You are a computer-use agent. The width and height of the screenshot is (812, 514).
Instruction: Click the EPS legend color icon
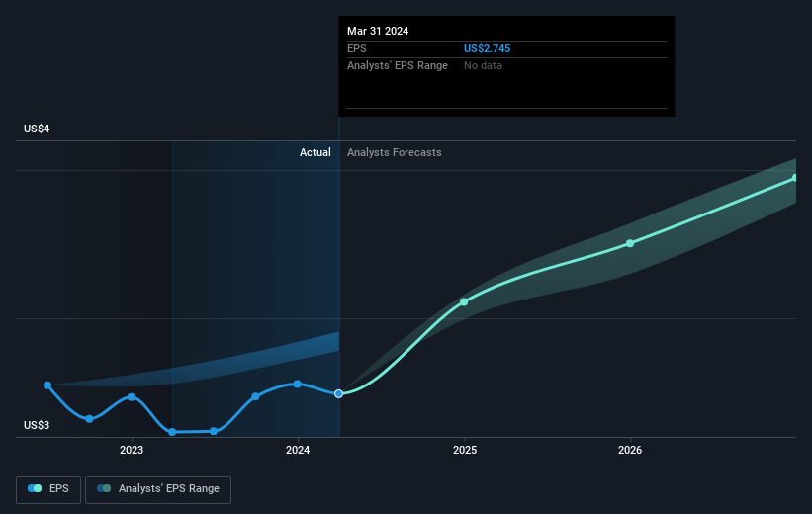(35, 488)
